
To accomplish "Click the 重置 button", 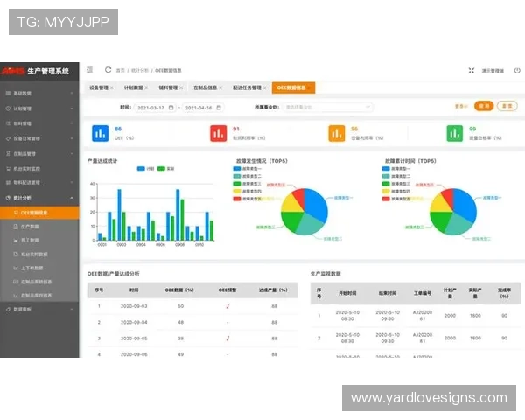I will (x=507, y=106).
